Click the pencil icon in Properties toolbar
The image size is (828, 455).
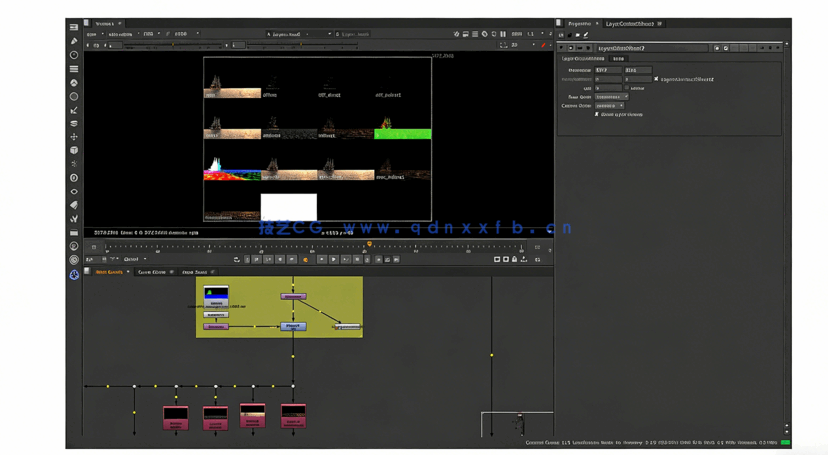pyautogui.click(x=586, y=35)
